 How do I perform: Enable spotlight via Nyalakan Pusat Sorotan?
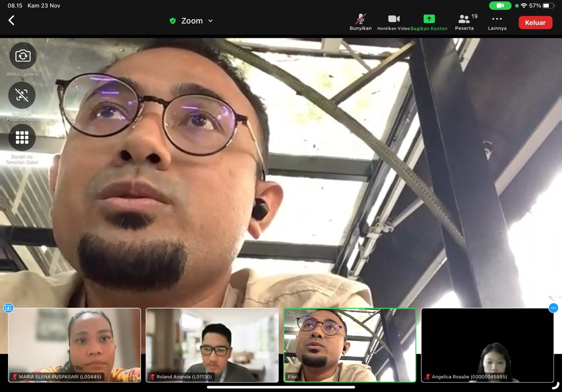click(22, 95)
